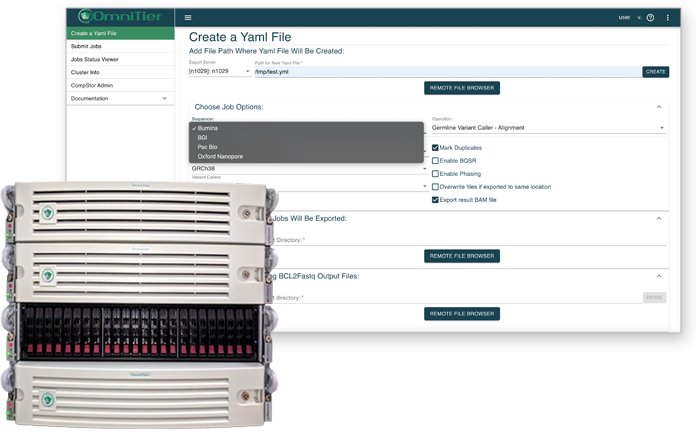This screenshot has height=435, width=699.
Task: Click the OmniTier logo
Action: (118, 17)
